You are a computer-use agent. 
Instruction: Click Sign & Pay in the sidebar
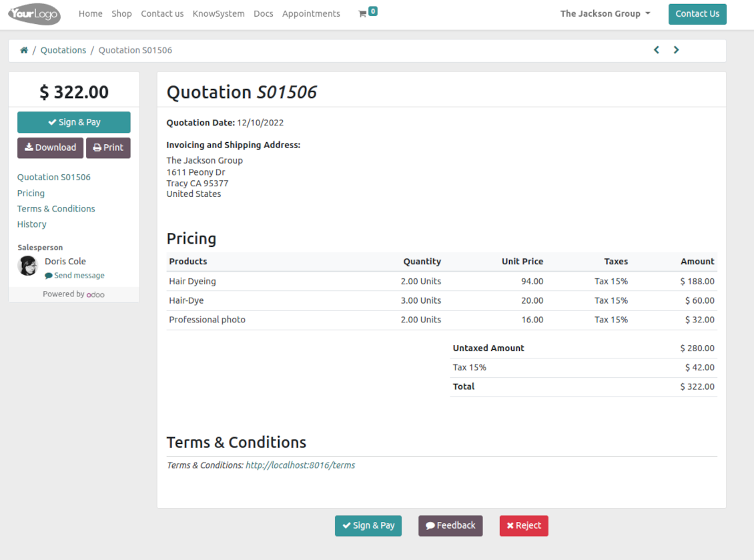(x=73, y=122)
